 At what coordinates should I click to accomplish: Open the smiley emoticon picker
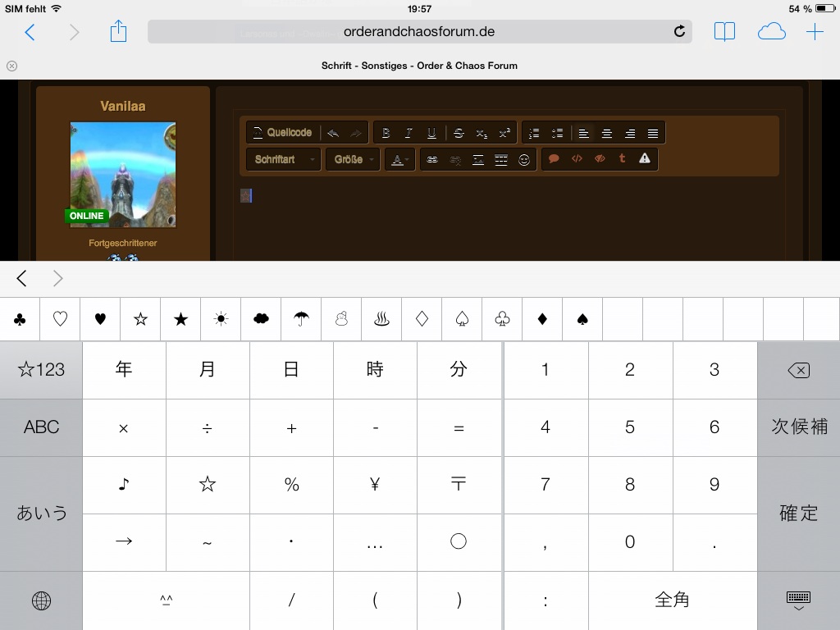pyautogui.click(x=524, y=159)
